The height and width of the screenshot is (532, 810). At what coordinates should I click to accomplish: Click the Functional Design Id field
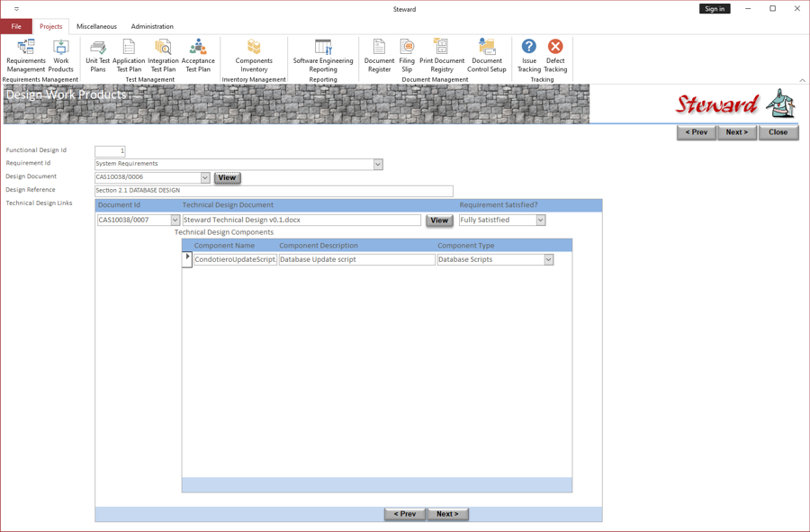pyautogui.click(x=110, y=151)
